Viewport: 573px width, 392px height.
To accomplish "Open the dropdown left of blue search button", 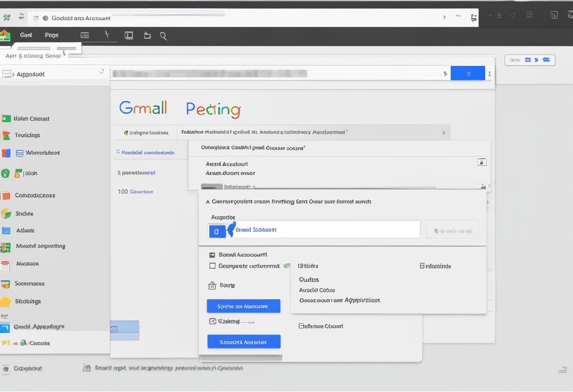I will (x=443, y=73).
